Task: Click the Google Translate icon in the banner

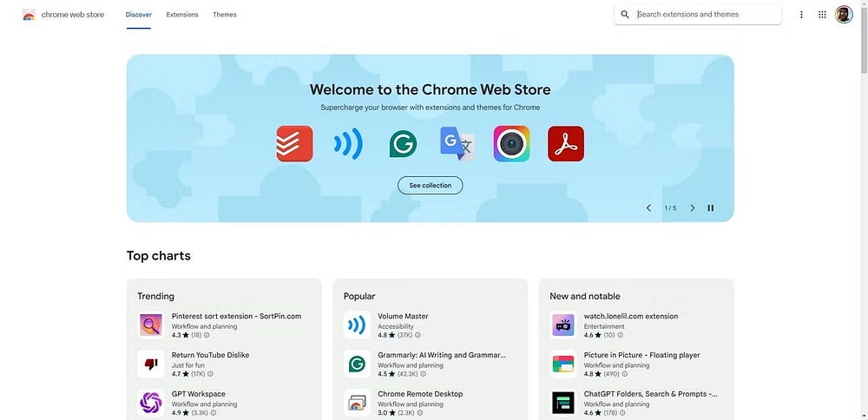Action: coord(457,144)
